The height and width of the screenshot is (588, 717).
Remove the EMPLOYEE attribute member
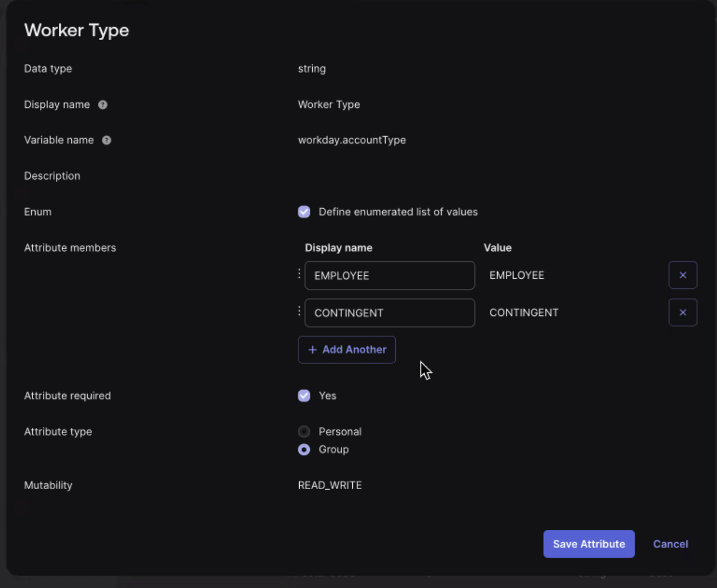pos(683,275)
